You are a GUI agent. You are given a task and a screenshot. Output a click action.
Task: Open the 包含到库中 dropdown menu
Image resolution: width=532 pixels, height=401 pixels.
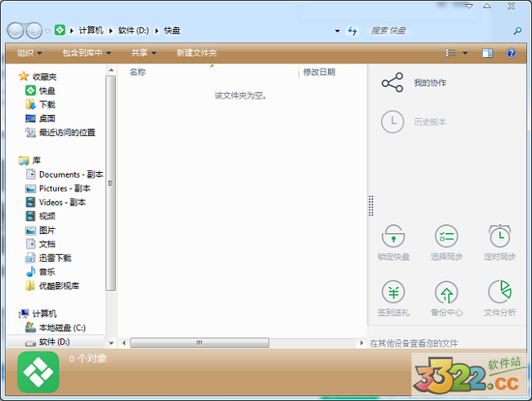pyautogui.click(x=87, y=53)
